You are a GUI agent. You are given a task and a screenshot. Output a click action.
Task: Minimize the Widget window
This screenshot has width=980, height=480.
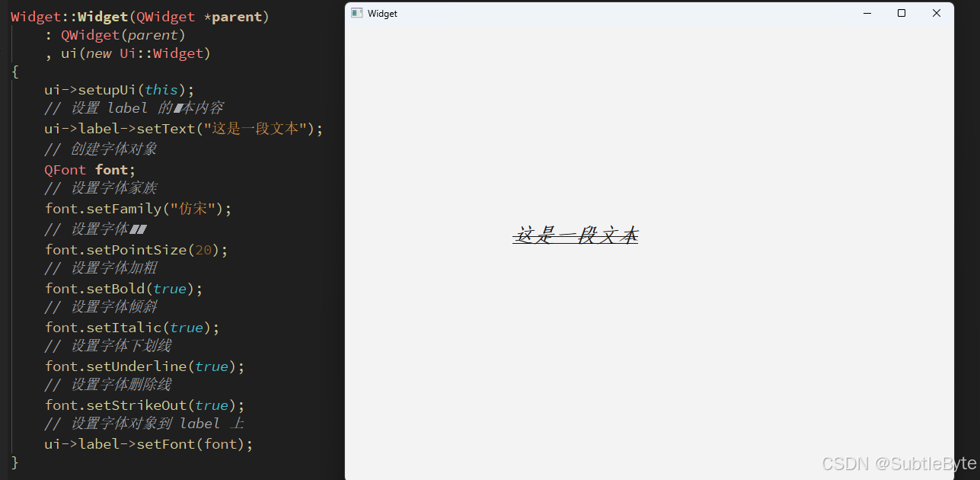[867, 13]
